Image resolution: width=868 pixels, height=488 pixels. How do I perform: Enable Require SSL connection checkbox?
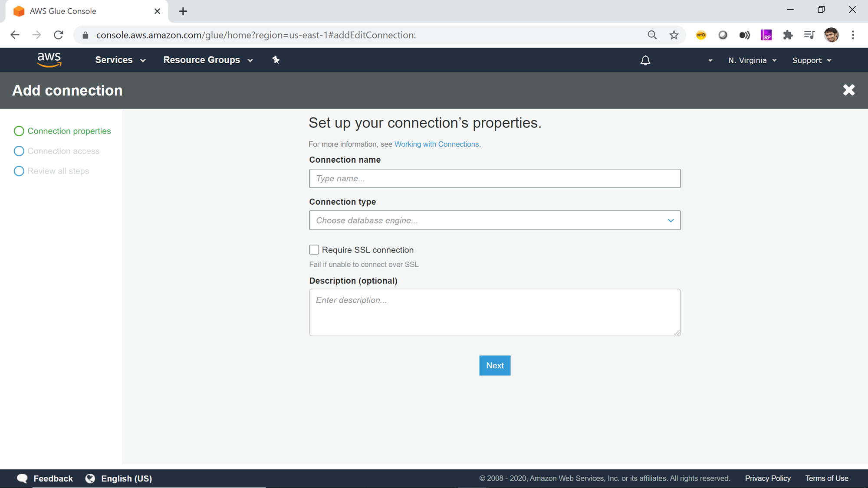pyautogui.click(x=314, y=249)
